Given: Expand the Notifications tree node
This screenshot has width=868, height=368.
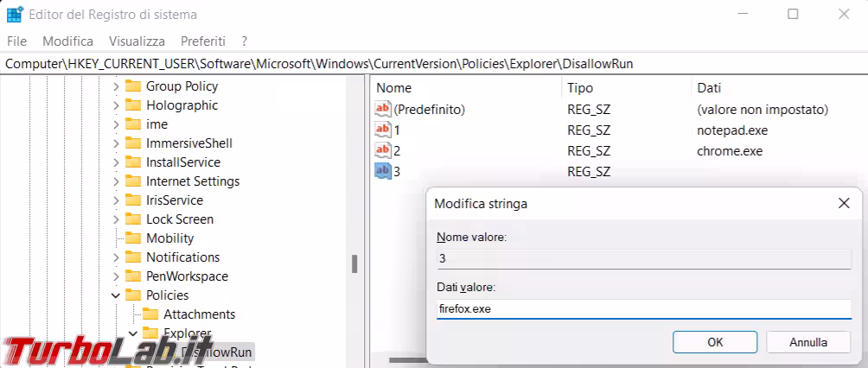Looking at the screenshot, I should click(x=116, y=257).
